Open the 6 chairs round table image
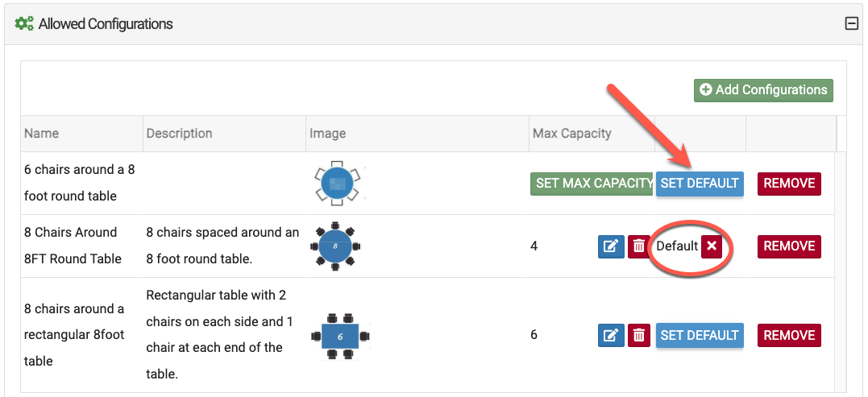 [x=338, y=184]
